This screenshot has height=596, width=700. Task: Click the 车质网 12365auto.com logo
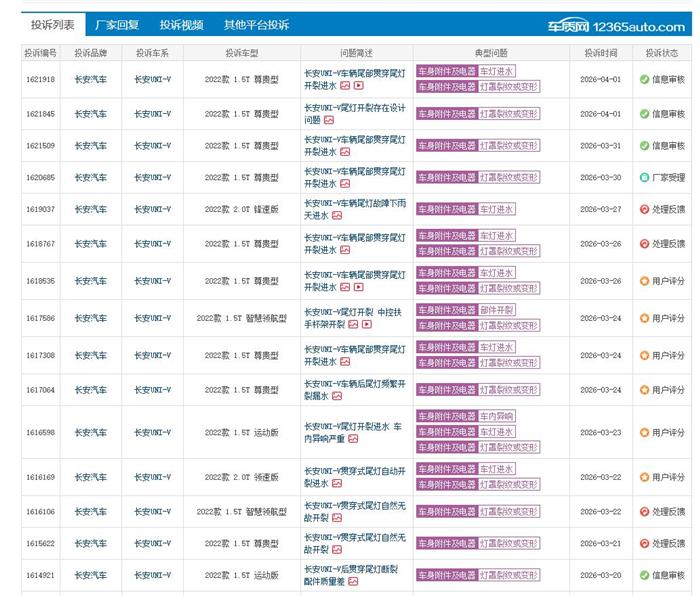[618, 25]
